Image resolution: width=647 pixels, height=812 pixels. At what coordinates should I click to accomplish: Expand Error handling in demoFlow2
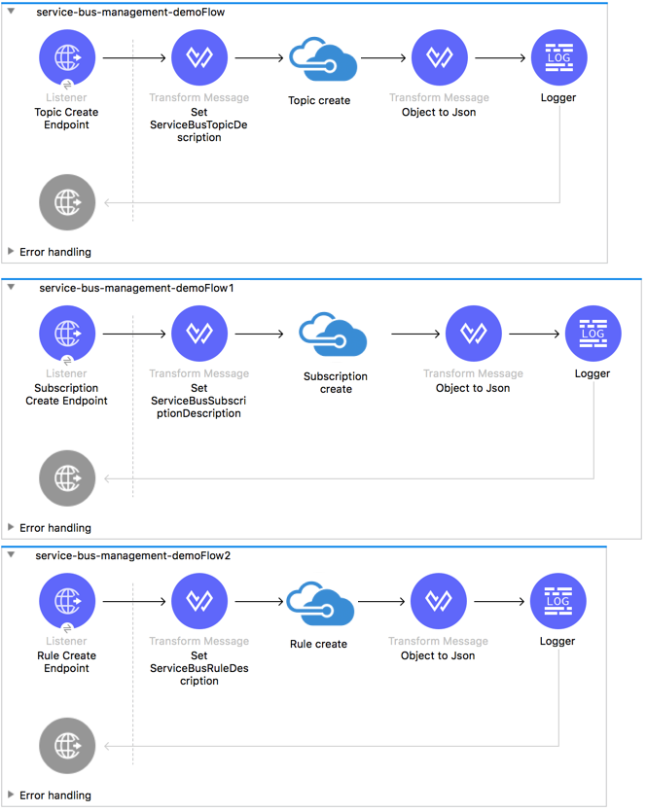coord(11,795)
